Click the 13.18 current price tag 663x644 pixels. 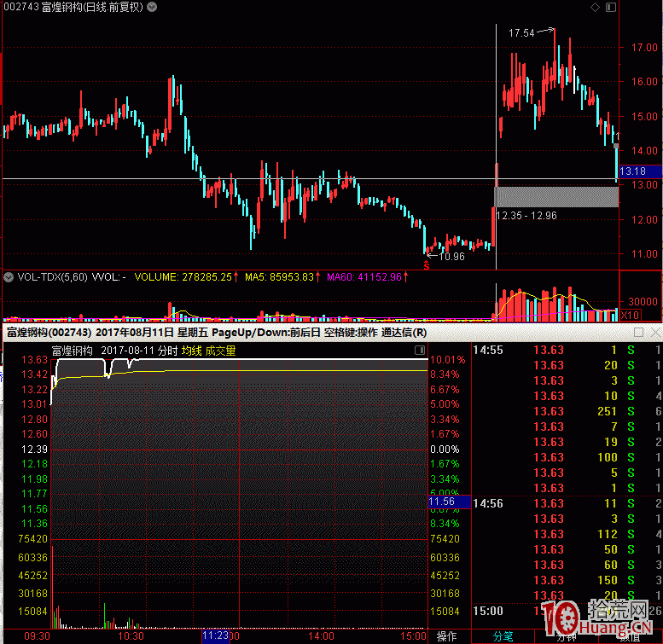click(x=640, y=171)
